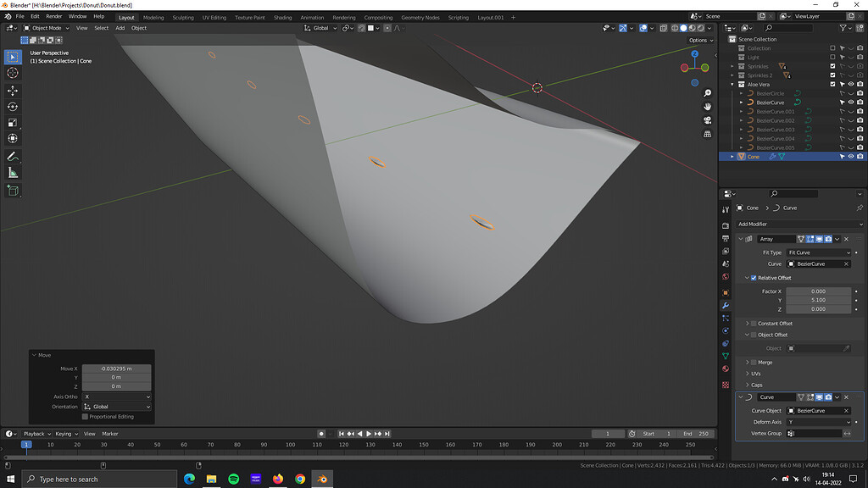Screen dimensions: 868x488
Task: Uncheck the Relative Offset checkbox
Action: tap(754, 278)
